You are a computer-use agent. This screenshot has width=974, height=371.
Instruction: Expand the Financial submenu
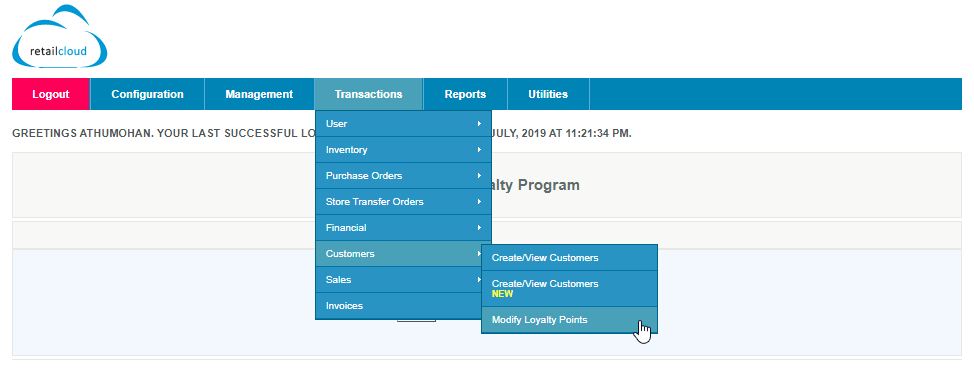coord(403,228)
